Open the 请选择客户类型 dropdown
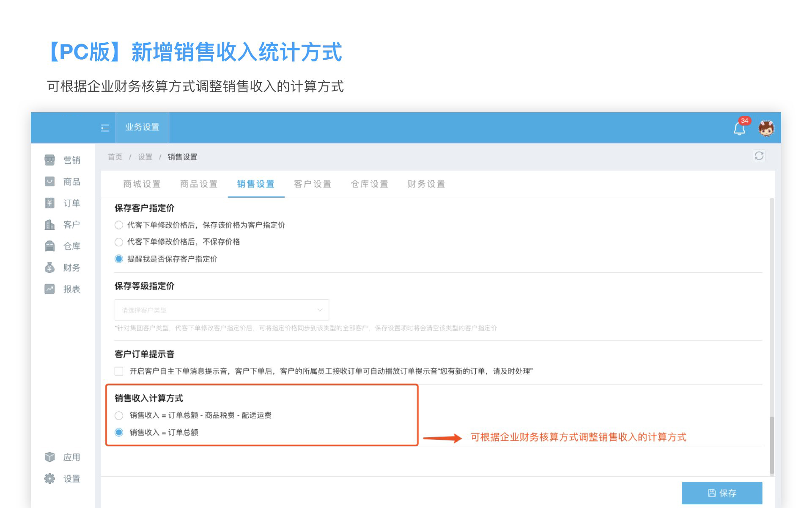Screen dimensions: 812x508 pyautogui.click(x=221, y=310)
